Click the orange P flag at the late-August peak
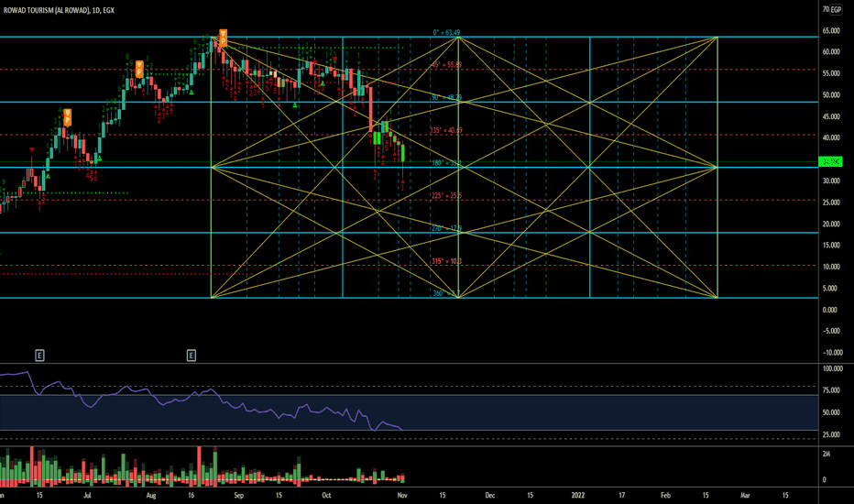Screen dimensions: 854x504 coord(224,38)
